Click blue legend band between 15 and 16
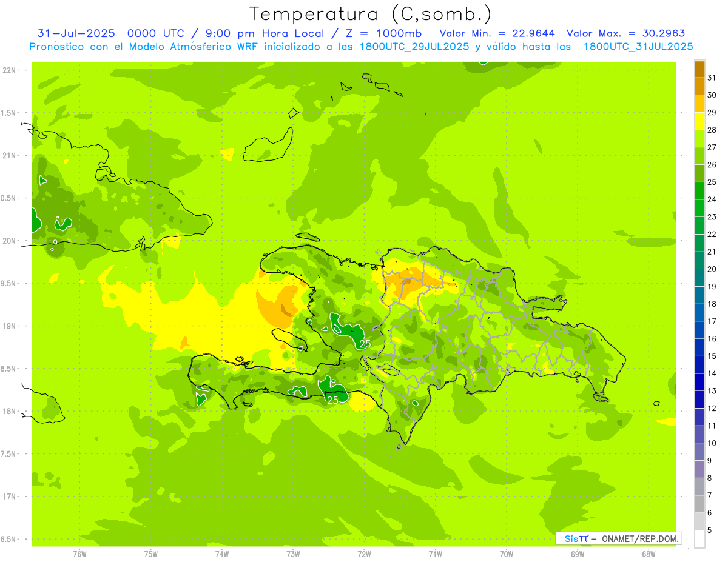The image size is (728, 562). pyautogui.click(x=699, y=348)
